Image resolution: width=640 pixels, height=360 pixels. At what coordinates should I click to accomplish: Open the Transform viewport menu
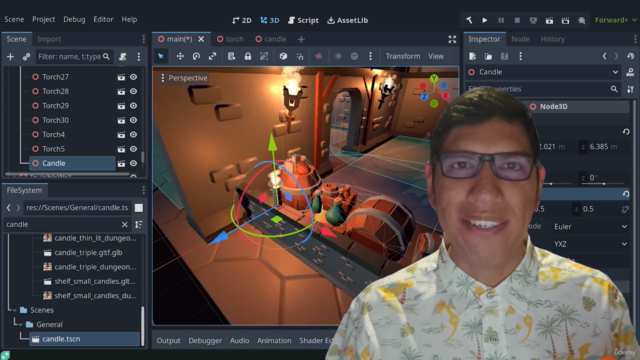[x=403, y=56]
